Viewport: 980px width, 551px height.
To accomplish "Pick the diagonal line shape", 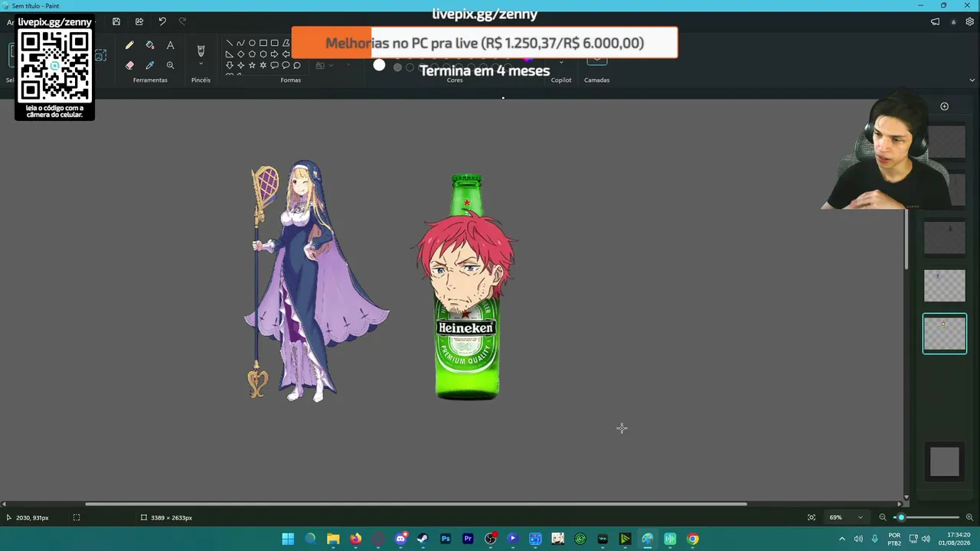I will point(230,43).
